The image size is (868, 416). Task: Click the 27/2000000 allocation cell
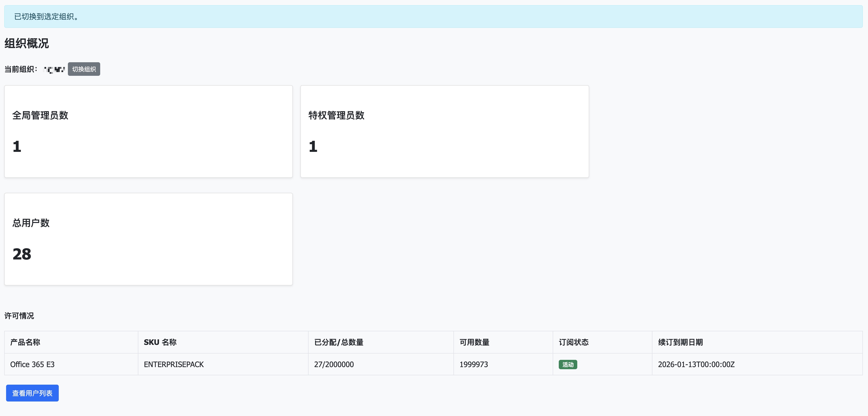coord(334,365)
